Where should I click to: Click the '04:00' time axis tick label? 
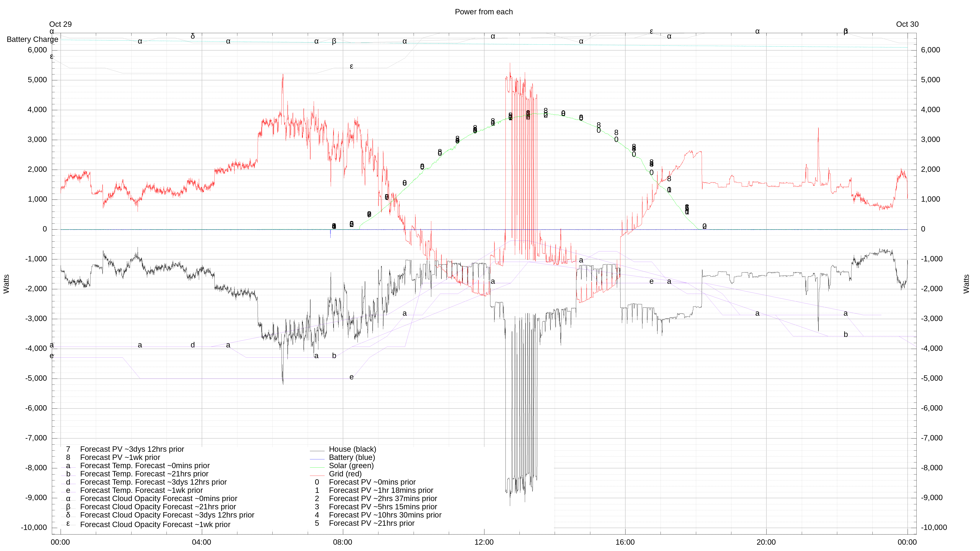coord(201,542)
